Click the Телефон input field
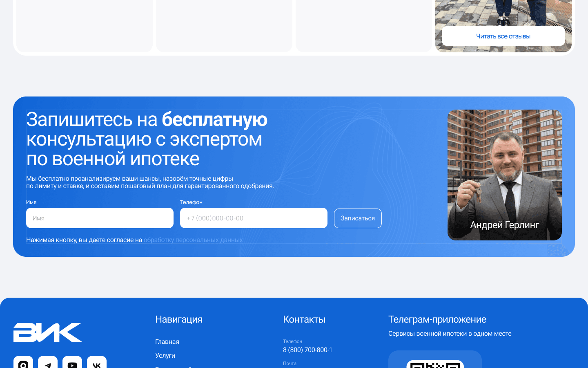This screenshot has height=368, width=588. tap(254, 218)
